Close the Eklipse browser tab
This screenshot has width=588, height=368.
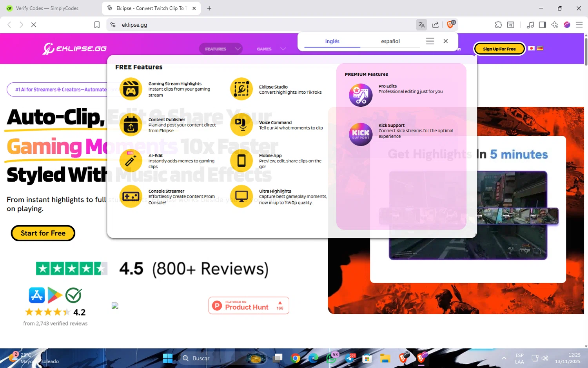point(194,8)
